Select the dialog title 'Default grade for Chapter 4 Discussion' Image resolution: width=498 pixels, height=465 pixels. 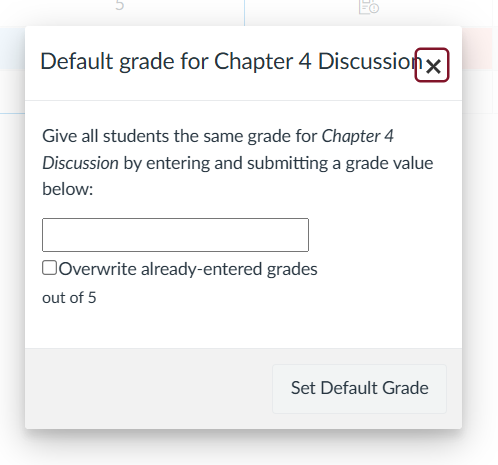click(x=232, y=61)
